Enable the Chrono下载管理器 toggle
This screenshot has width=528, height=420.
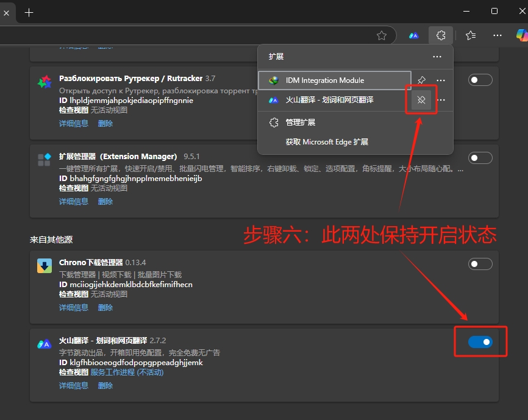480,264
